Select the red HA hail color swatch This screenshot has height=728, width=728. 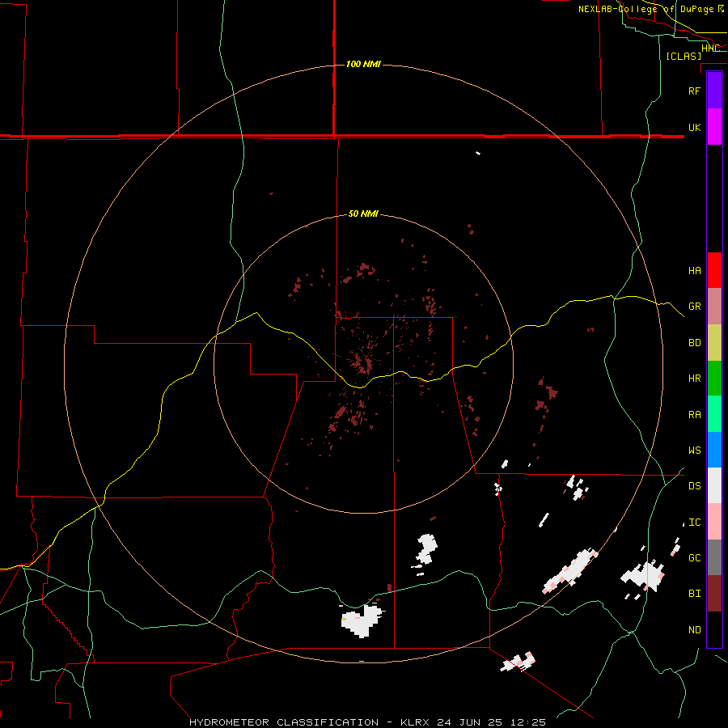[714, 270]
